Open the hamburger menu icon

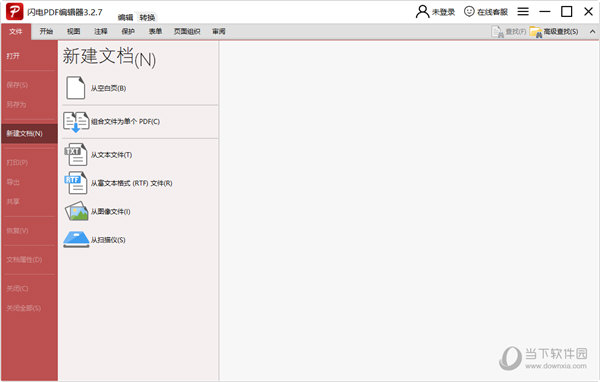523,11
